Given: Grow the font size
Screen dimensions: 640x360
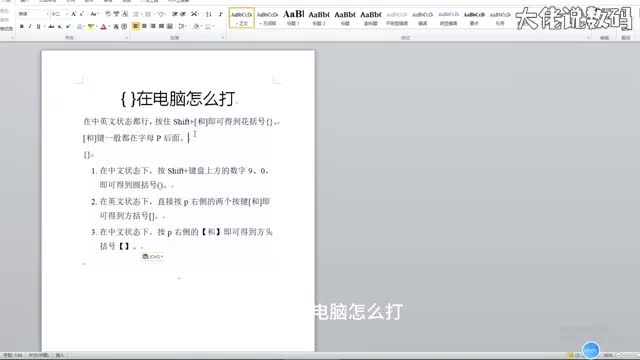Looking at the screenshot, I should point(74,14).
